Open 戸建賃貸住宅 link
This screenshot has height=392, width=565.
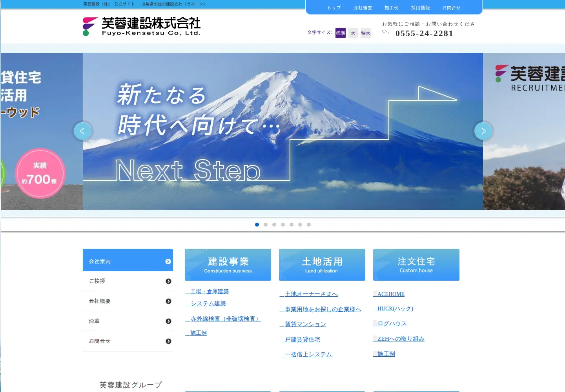point(300,339)
